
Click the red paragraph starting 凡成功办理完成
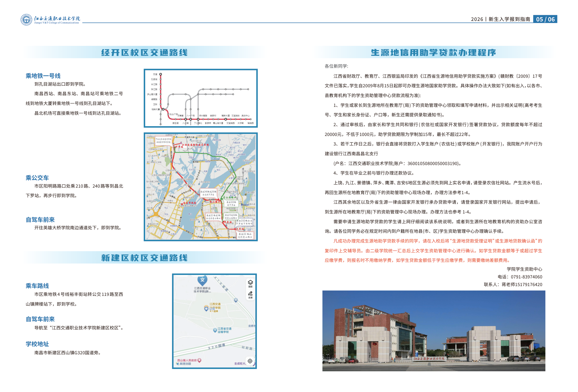433,250
